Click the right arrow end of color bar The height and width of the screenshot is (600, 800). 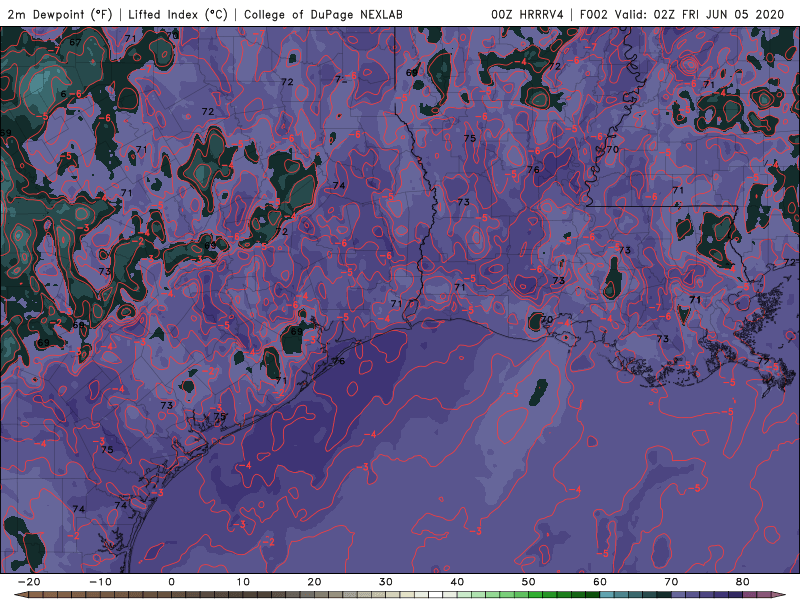click(780, 595)
